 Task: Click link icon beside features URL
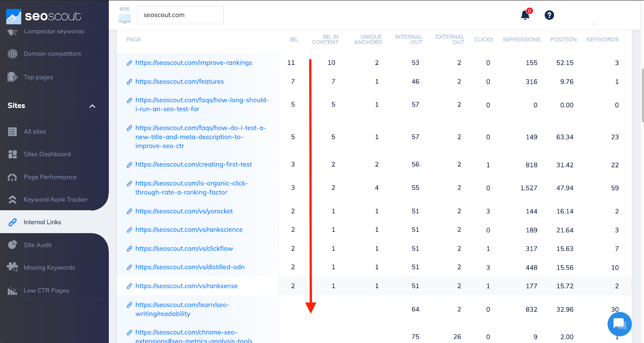coord(129,82)
